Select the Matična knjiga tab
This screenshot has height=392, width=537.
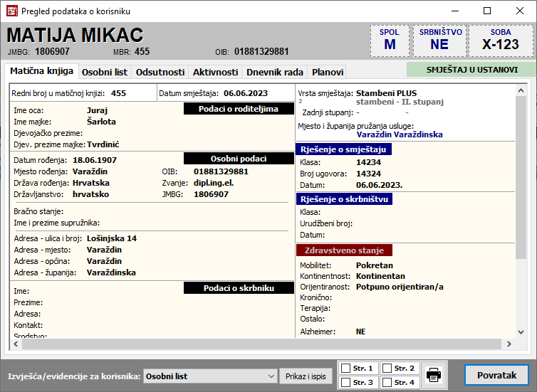coord(41,71)
